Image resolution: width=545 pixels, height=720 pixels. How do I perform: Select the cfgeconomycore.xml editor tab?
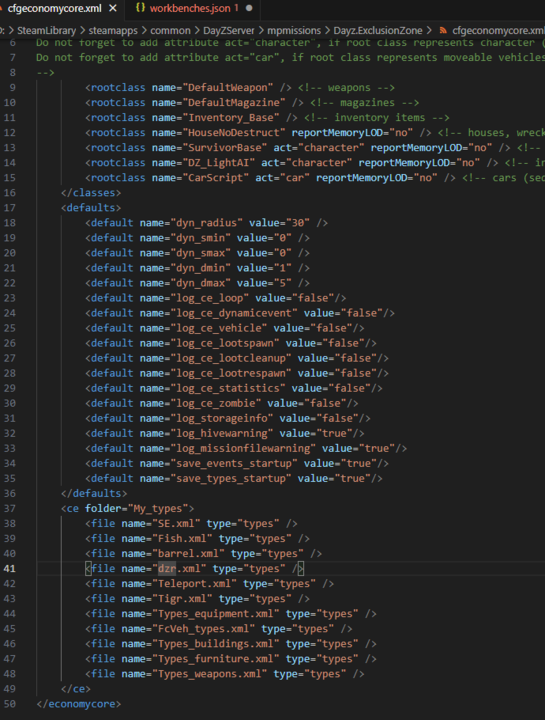click(54, 8)
